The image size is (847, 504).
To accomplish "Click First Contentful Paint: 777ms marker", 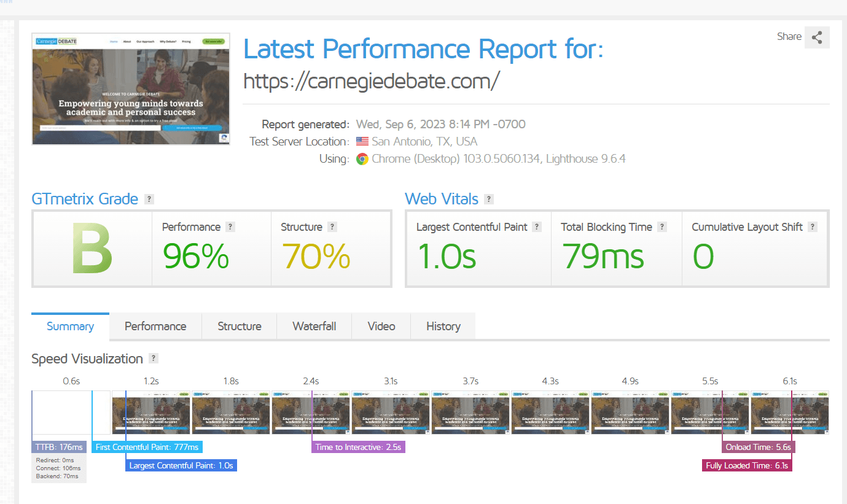I will coord(147,447).
